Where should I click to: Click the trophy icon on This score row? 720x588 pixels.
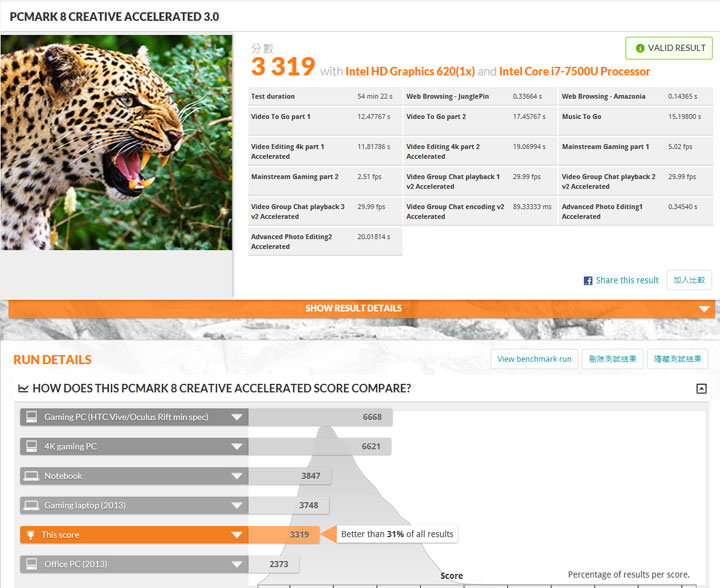pyautogui.click(x=30, y=535)
